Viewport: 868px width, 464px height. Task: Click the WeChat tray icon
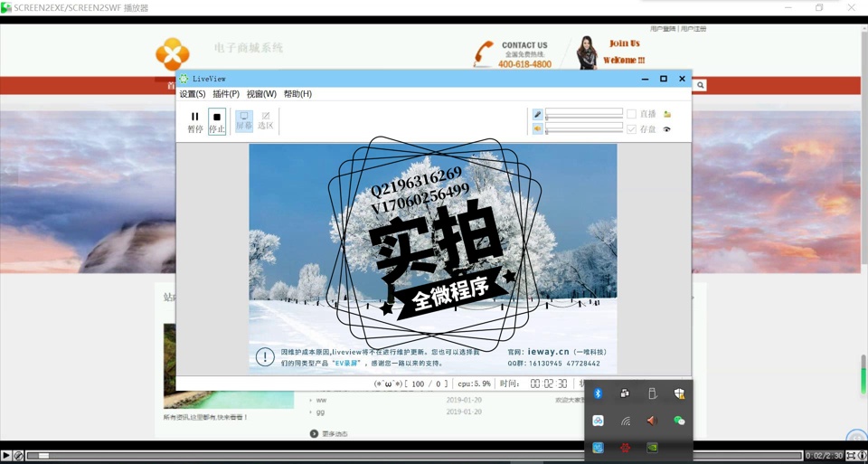pos(679,421)
